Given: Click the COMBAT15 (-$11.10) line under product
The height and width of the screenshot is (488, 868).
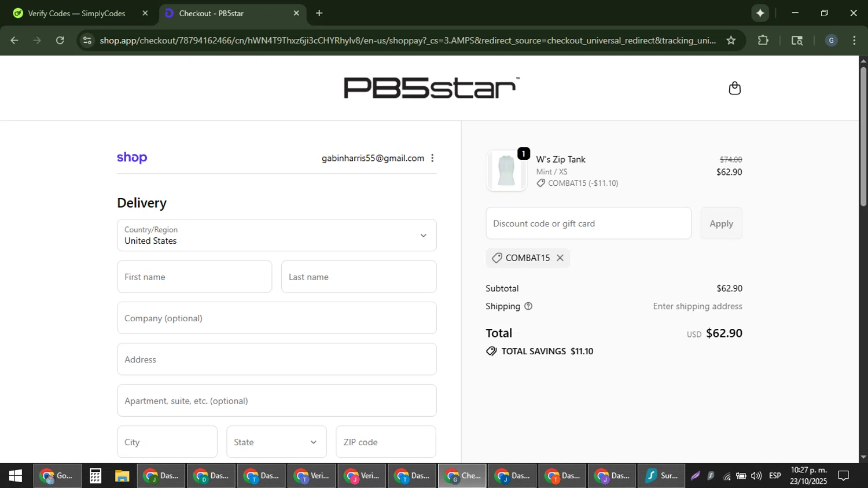Looking at the screenshot, I should tap(578, 183).
